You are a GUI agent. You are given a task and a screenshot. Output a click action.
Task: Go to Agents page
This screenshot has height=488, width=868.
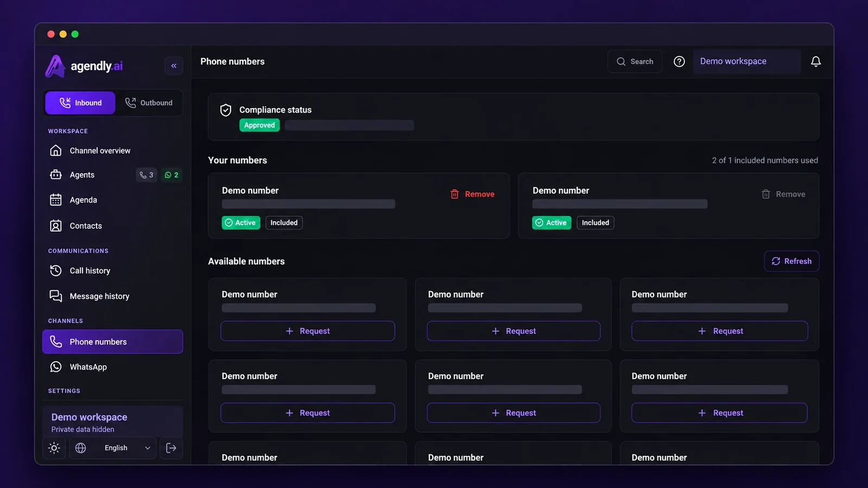click(x=81, y=175)
